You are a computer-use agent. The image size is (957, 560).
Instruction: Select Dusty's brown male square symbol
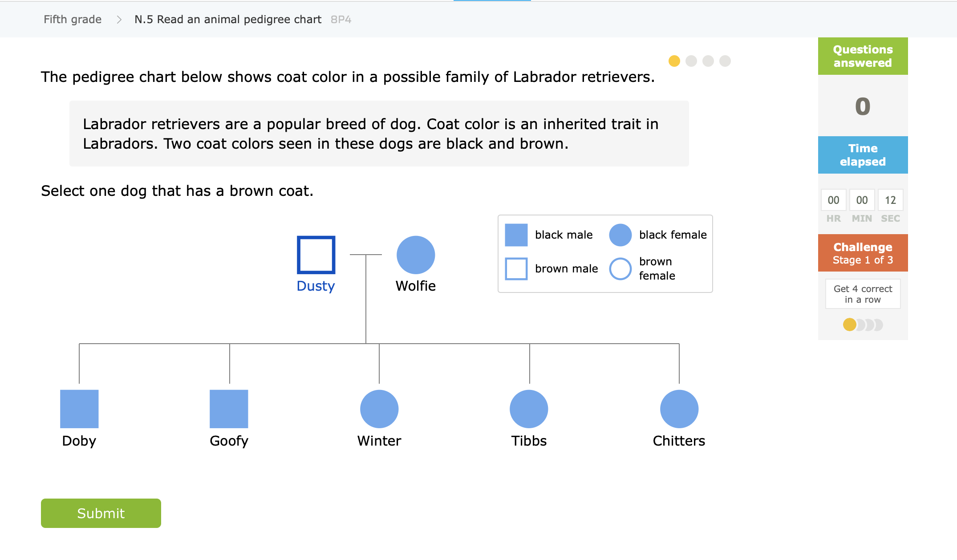pyautogui.click(x=316, y=255)
